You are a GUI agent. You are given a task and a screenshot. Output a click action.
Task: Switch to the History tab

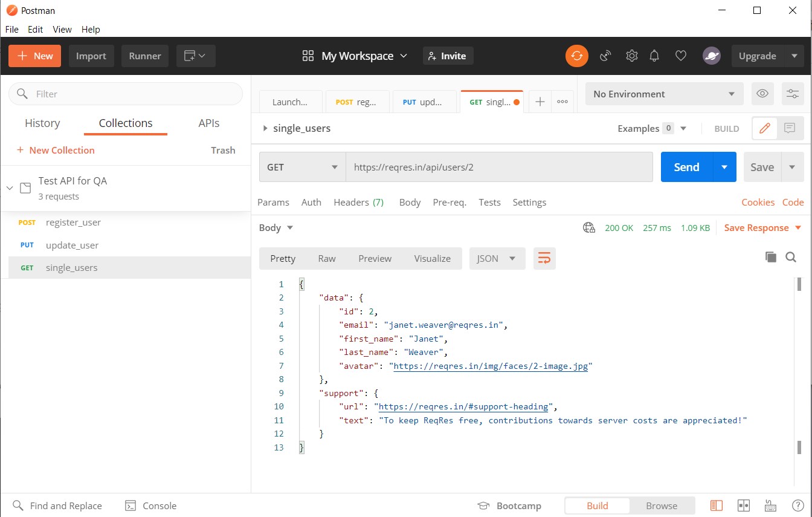point(42,123)
